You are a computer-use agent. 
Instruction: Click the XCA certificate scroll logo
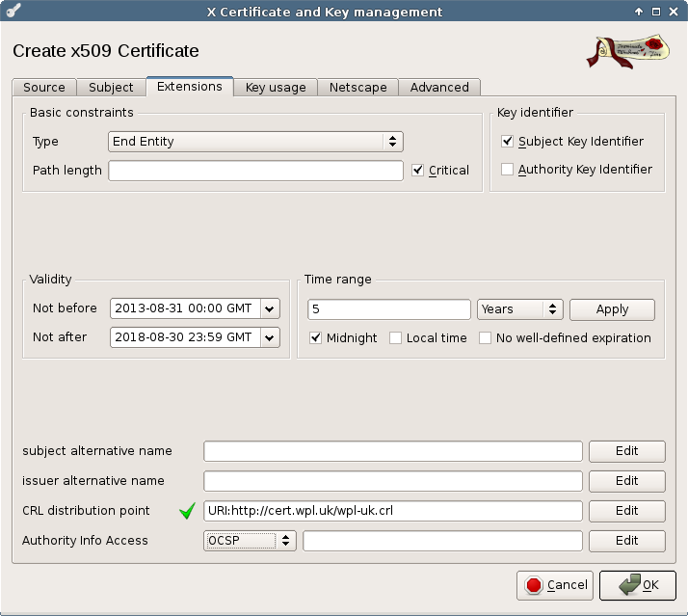tap(626, 50)
